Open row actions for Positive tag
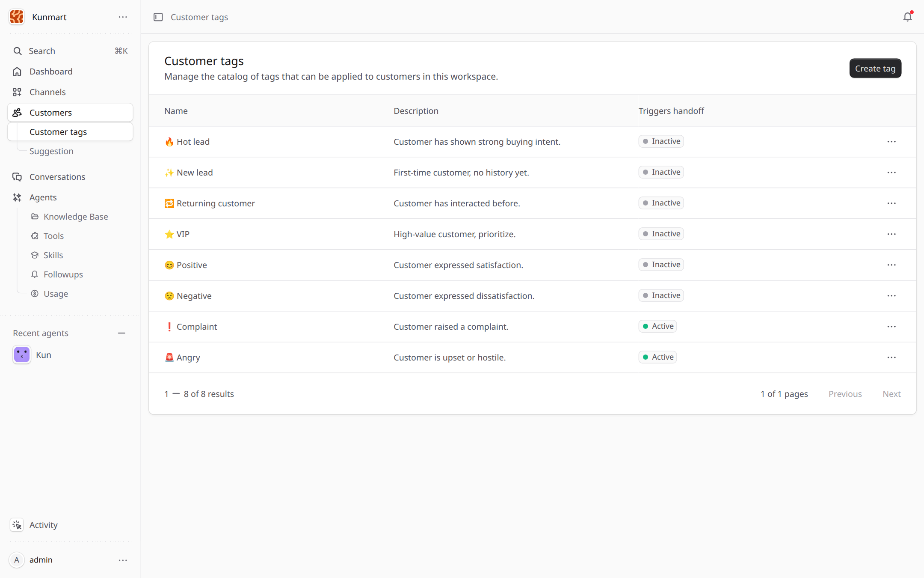This screenshot has height=578, width=924. (x=891, y=265)
